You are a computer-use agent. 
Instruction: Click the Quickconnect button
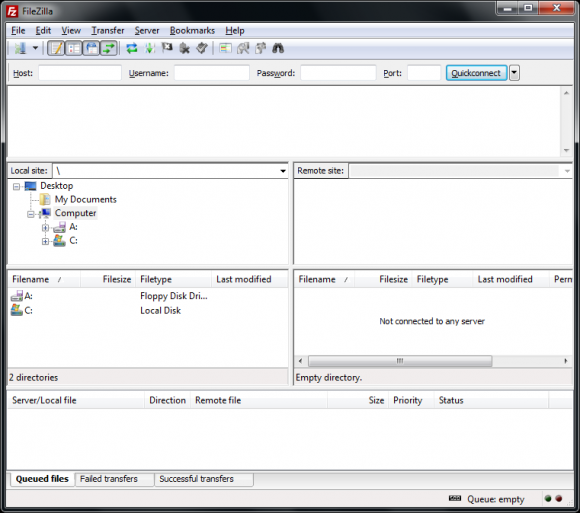coord(476,73)
